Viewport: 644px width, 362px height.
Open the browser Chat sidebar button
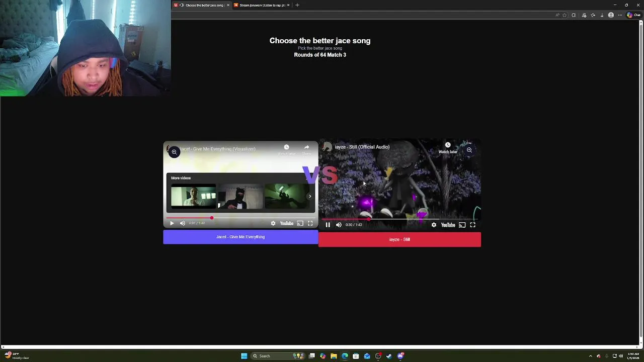pos(634,15)
